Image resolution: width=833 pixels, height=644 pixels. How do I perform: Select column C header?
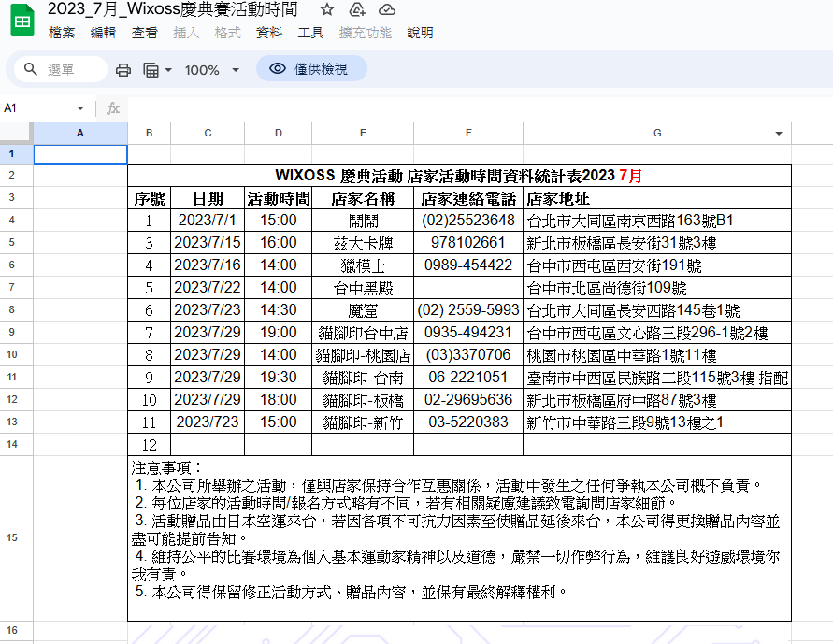[208, 134]
